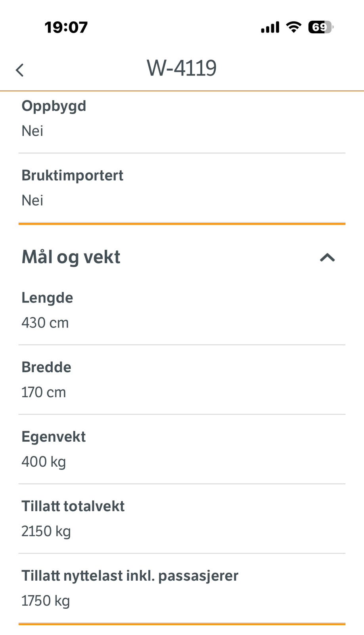The width and height of the screenshot is (364, 635).
Task: Tap the 2150 kg total weight value
Action: pyautogui.click(x=46, y=531)
